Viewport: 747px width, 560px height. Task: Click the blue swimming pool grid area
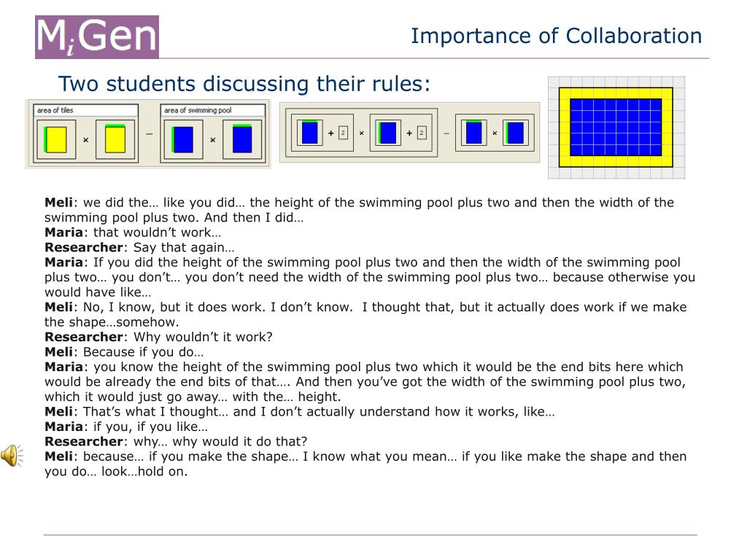click(x=616, y=127)
